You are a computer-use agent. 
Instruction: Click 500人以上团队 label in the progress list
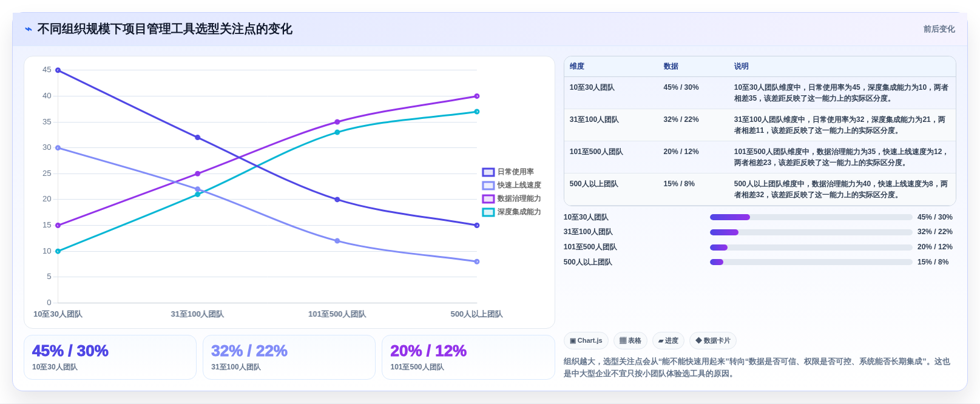(x=588, y=263)
